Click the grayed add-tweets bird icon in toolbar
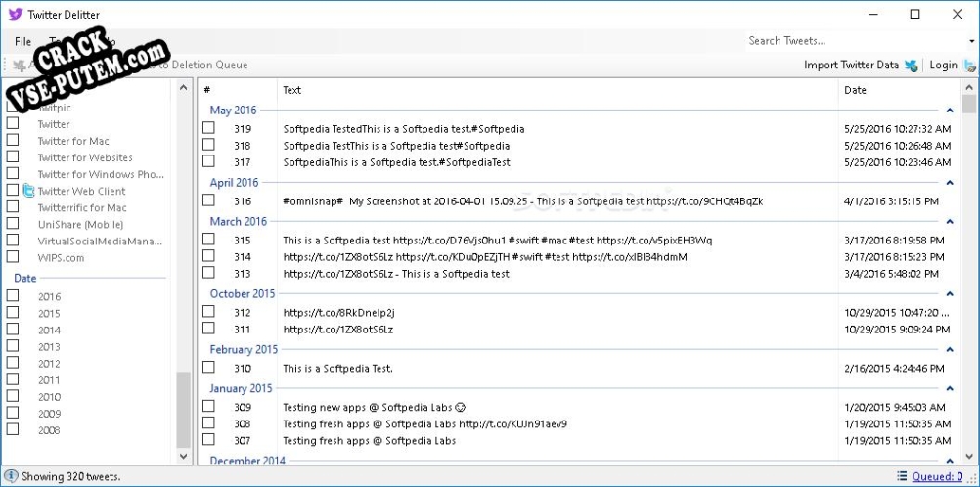Image resolution: width=980 pixels, height=487 pixels. (20, 65)
